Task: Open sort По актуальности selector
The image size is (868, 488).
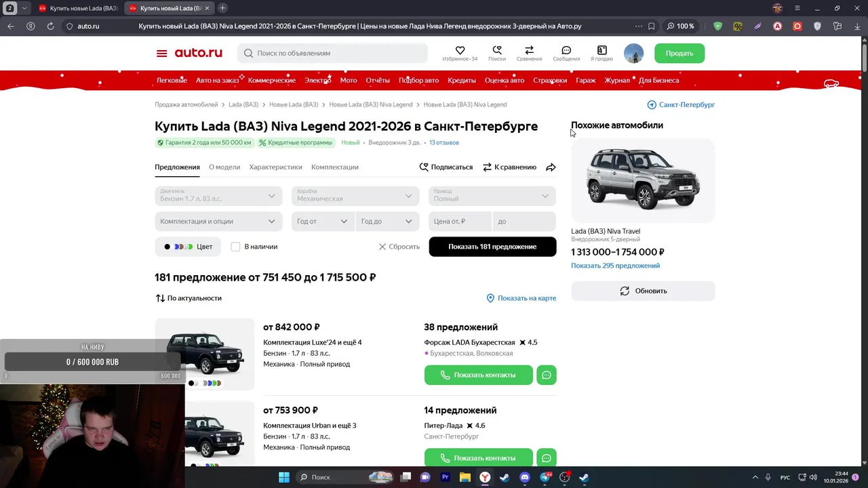Action: point(189,298)
